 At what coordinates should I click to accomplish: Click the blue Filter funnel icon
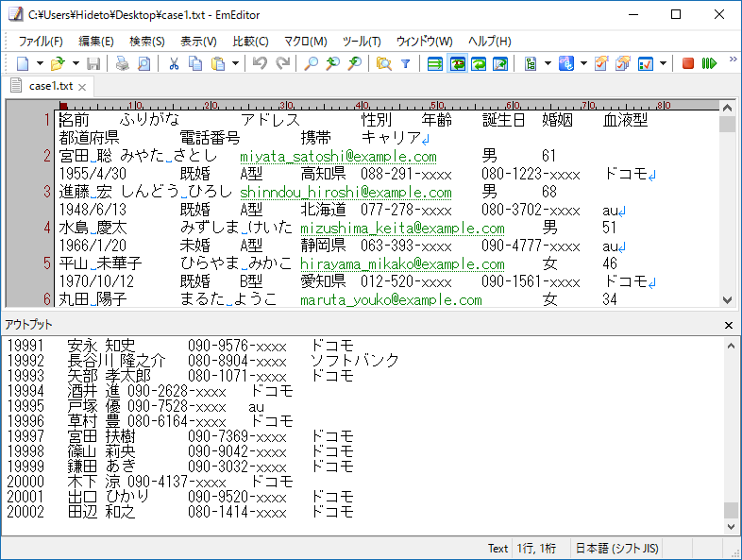click(406, 63)
